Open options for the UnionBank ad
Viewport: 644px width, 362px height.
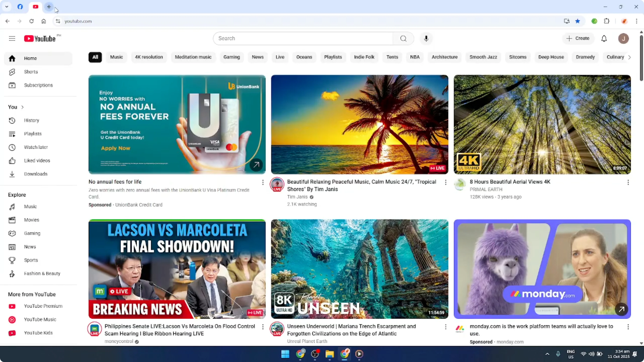click(263, 182)
